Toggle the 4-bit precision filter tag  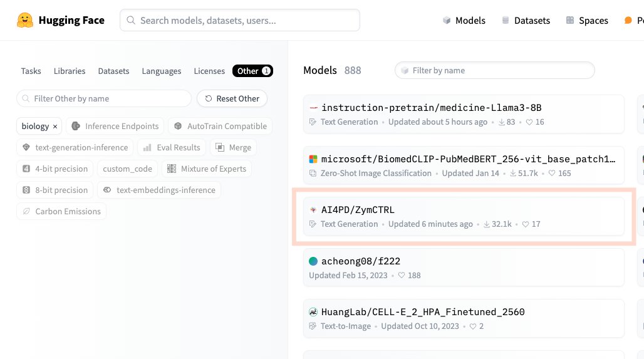55,169
